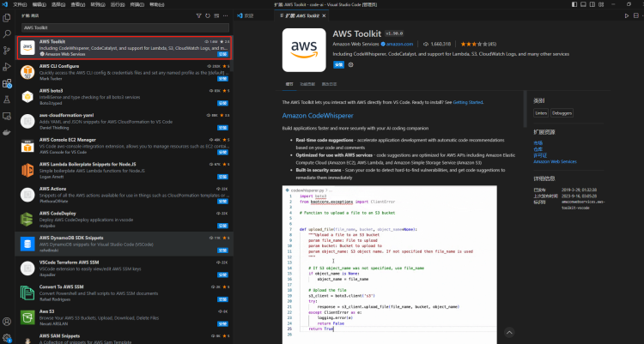Select the Extensions icon in activity bar

pyautogui.click(x=7, y=83)
